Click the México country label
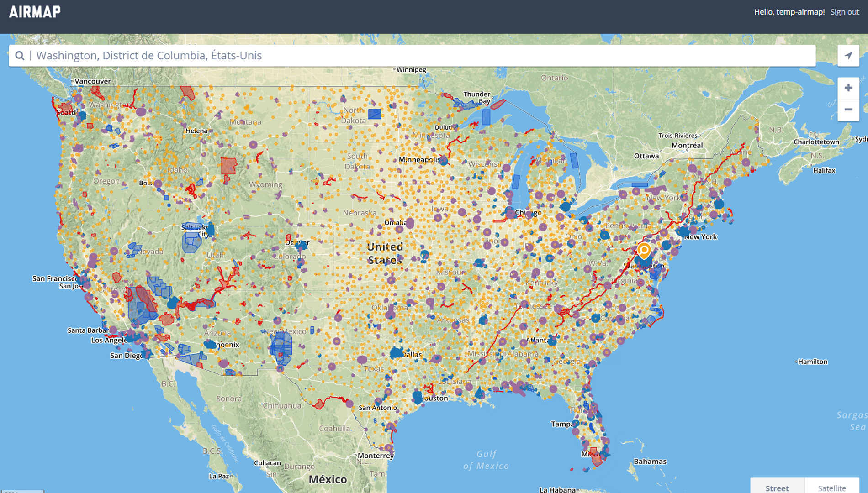This screenshot has height=493, width=868. (328, 479)
